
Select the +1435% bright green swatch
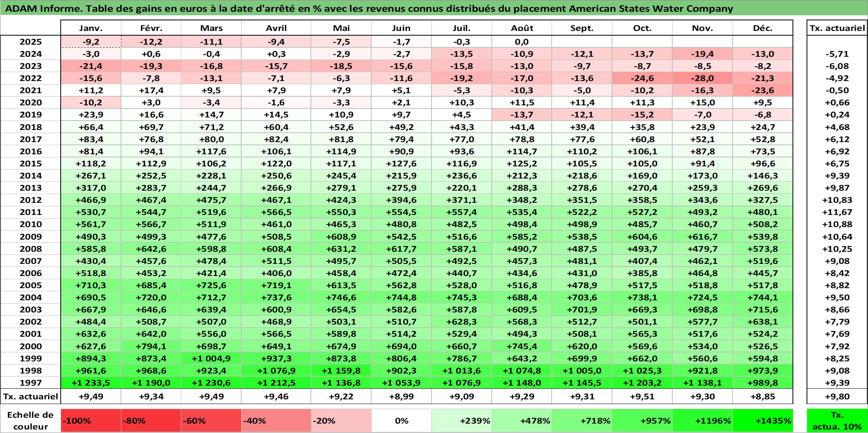(763, 421)
